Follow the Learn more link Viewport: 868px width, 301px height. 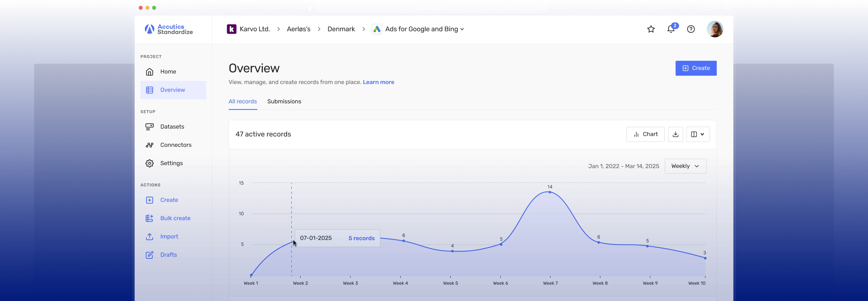(378, 82)
